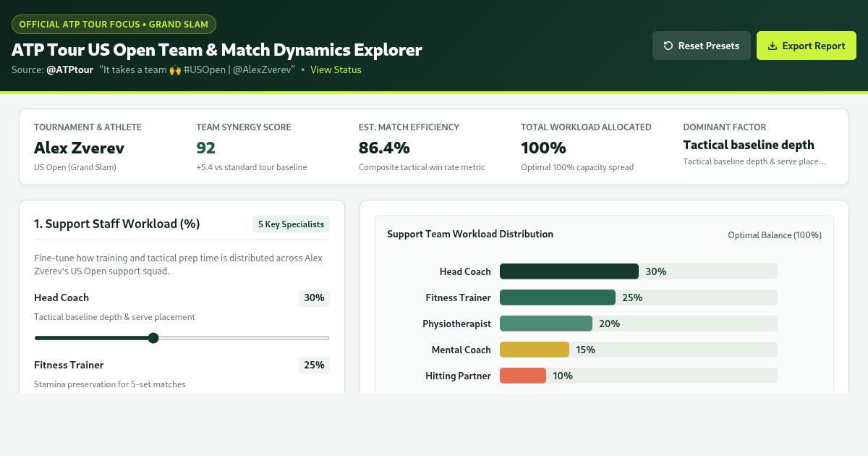Open the View Status link
The height and width of the screenshot is (456, 868).
pos(336,70)
